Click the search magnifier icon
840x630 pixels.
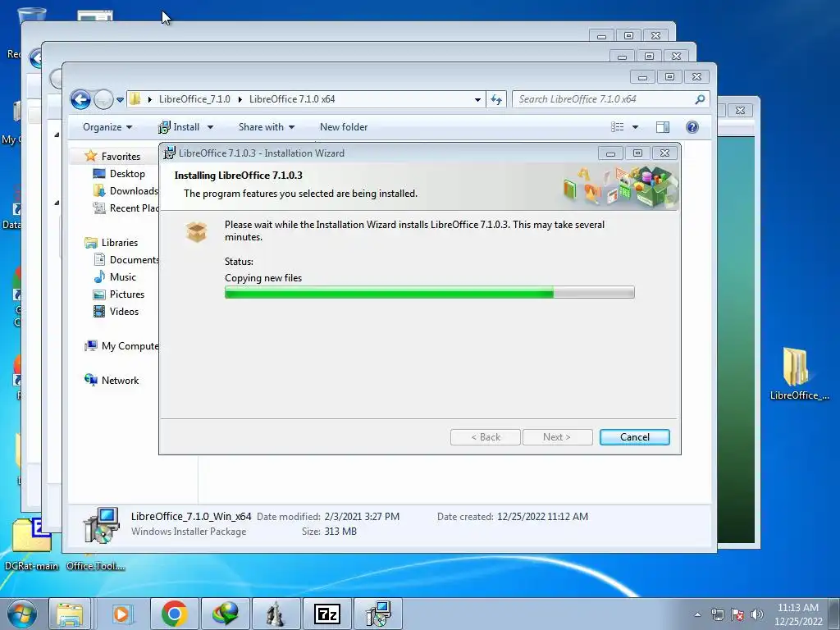tap(700, 99)
